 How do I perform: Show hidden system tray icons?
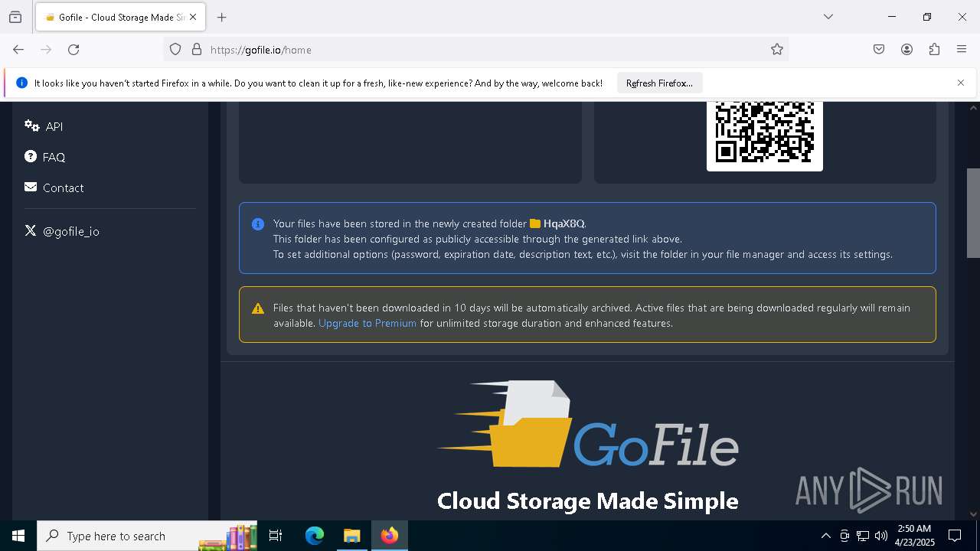coord(825,536)
